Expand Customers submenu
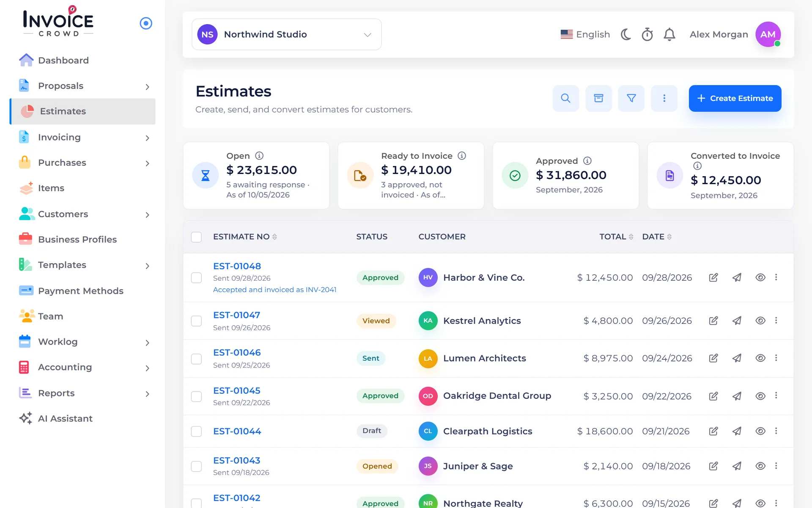Image resolution: width=812 pixels, height=508 pixels. pyautogui.click(x=147, y=215)
